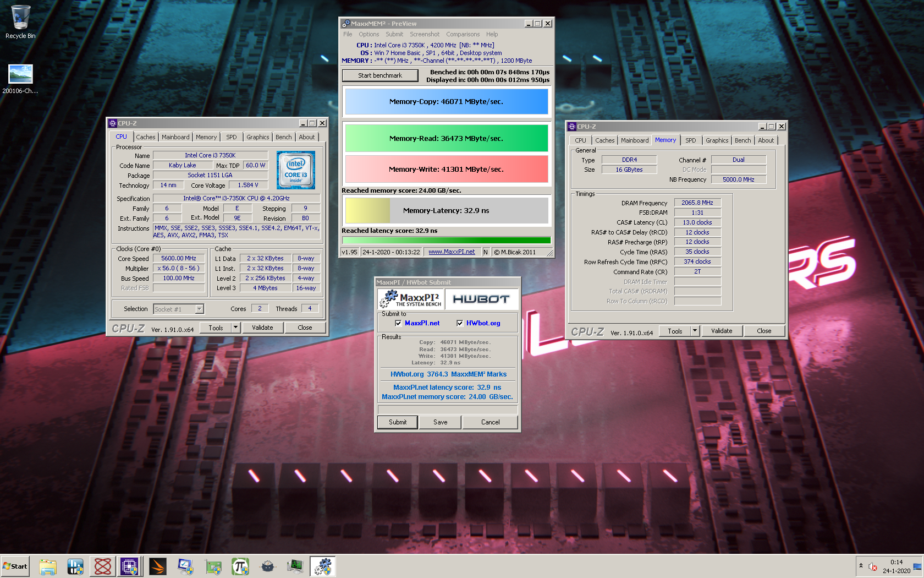Open Caches tab in the right CPU-Z window
The image size is (924, 578).
(605, 140)
